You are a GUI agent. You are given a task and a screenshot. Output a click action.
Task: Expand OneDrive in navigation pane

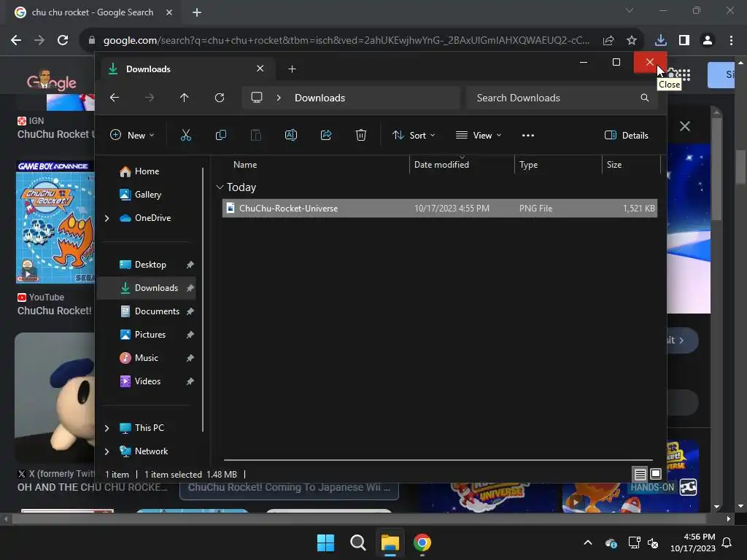[107, 218]
